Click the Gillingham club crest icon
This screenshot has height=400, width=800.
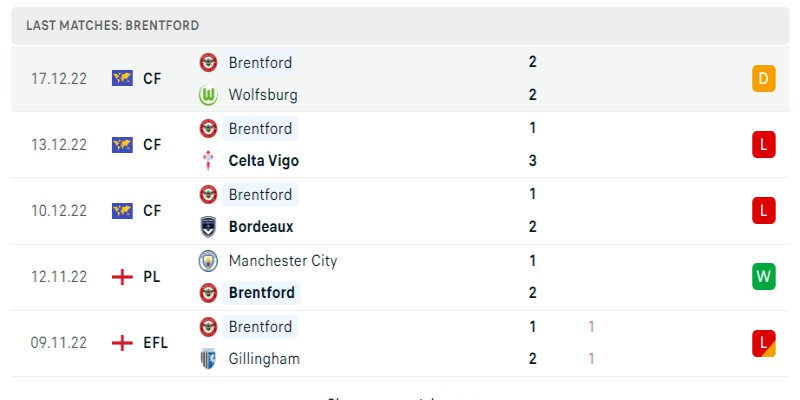[208, 359]
